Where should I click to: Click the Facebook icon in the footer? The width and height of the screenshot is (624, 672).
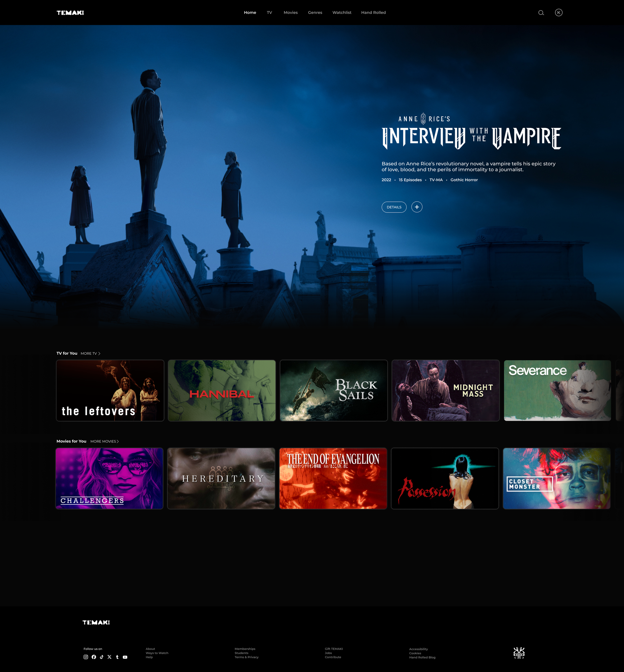pyautogui.click(x=94, y=657)
